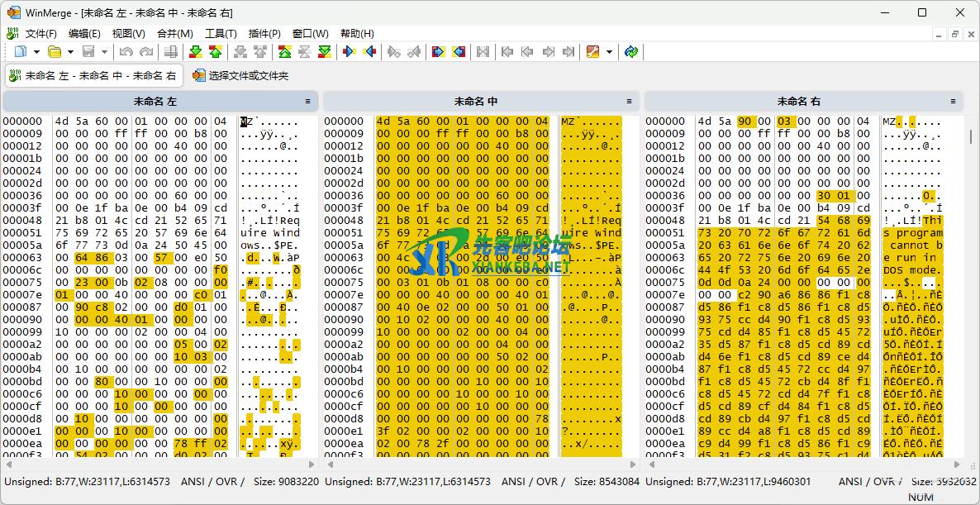The width and height of the screenshot is (980, 505).
Task: Expand the New document dropdown arrow
Action: [x=35, y=52]
